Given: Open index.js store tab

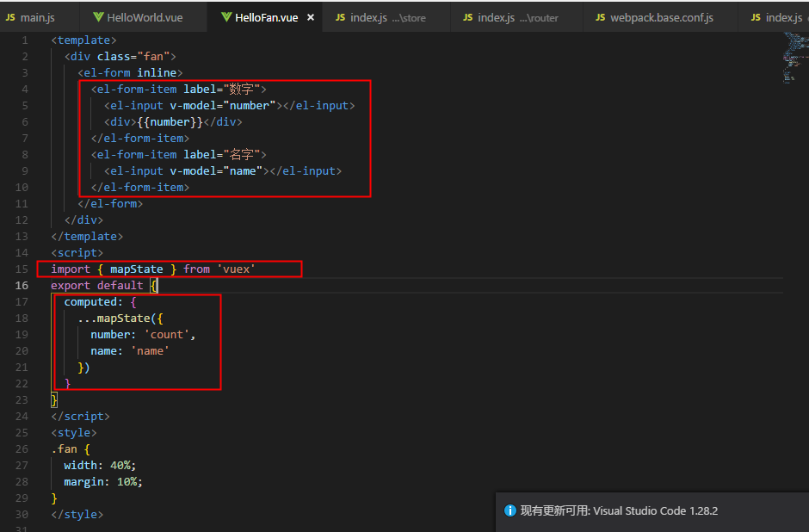Looking at the screenshot, I should 386,17.
